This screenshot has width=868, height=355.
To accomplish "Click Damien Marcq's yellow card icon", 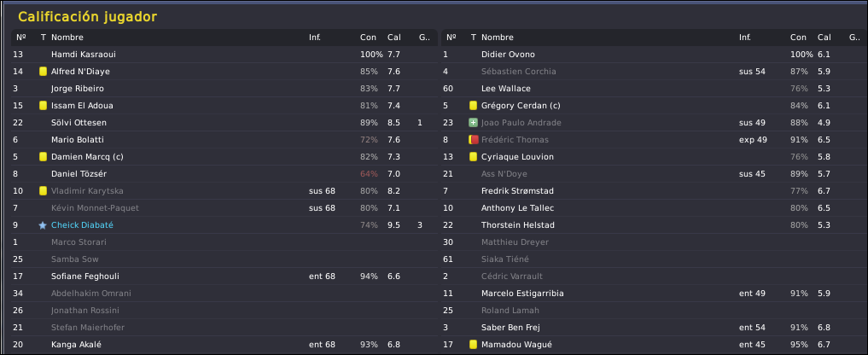I will pos(43,157).
